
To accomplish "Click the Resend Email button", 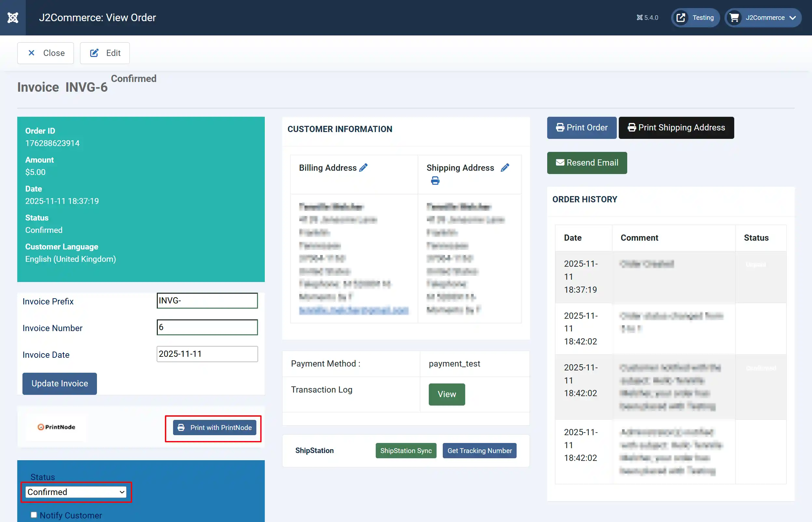I will (587, 163).
